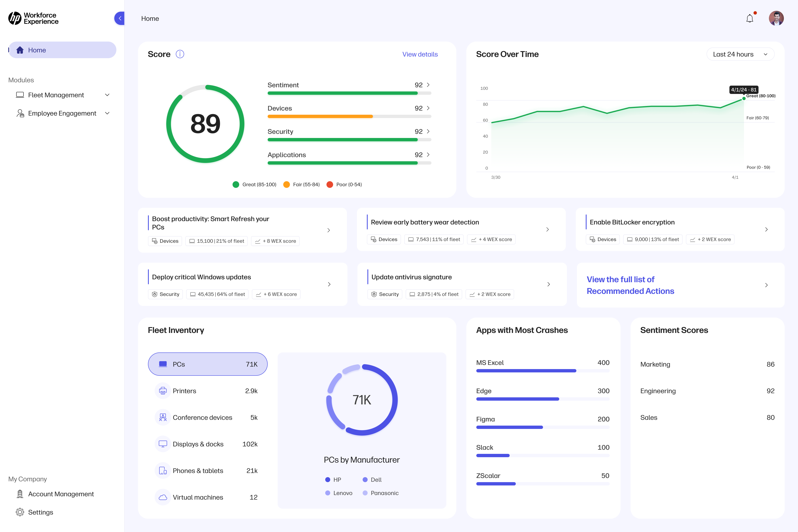Click the HP legend dot
This screenshot has width=798, height=532.
click(x=328, y=480)
